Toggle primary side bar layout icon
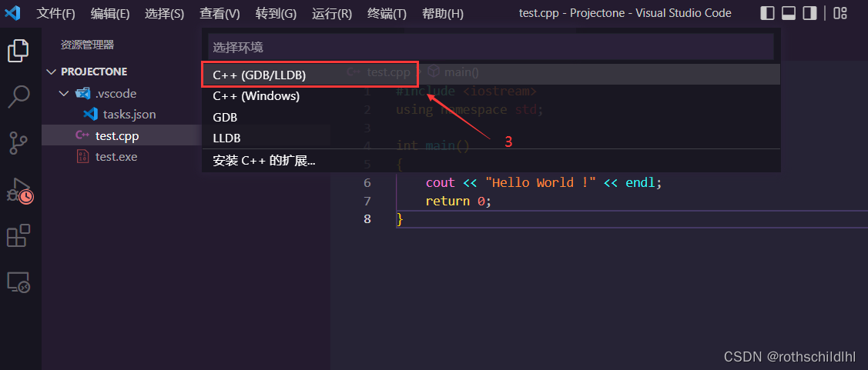 (767, 13)
